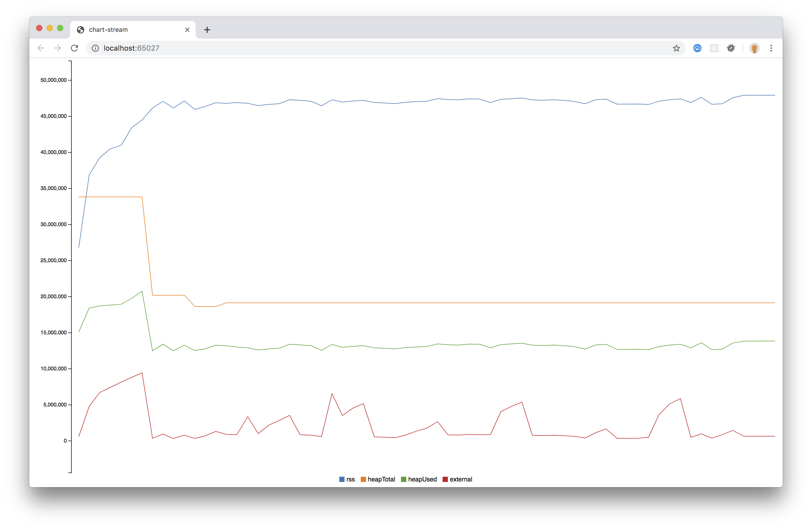The height and width of the screenshot is (529, 812).
Task: Open the faded React DevTools extension icon
Action: pyautogui.click(x=714, y=48)
